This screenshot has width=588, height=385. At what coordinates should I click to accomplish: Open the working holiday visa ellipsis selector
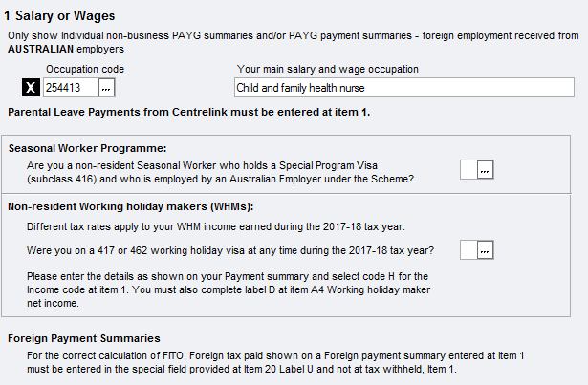pyautogui.click(x=485, y=250)
